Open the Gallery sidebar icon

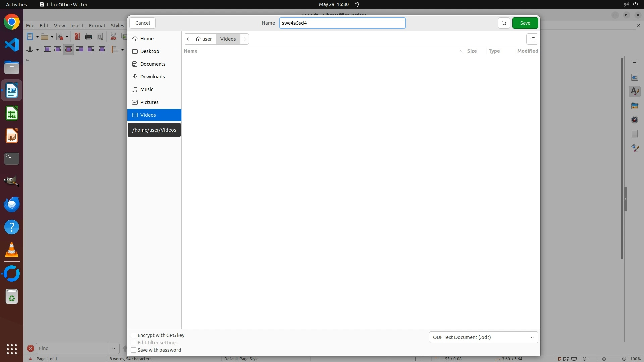634,106
